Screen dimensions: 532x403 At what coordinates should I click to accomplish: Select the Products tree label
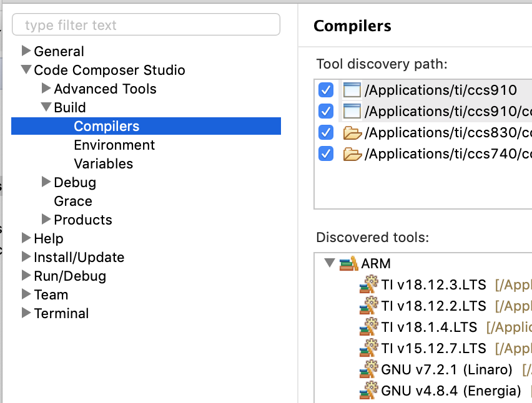(x=83, y=220)
